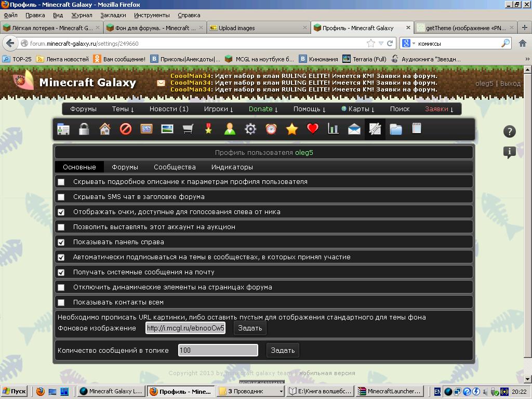The image size is (532, 399).
Task: Switch to 'Upload images' browser tab
Action: point(259,28)
